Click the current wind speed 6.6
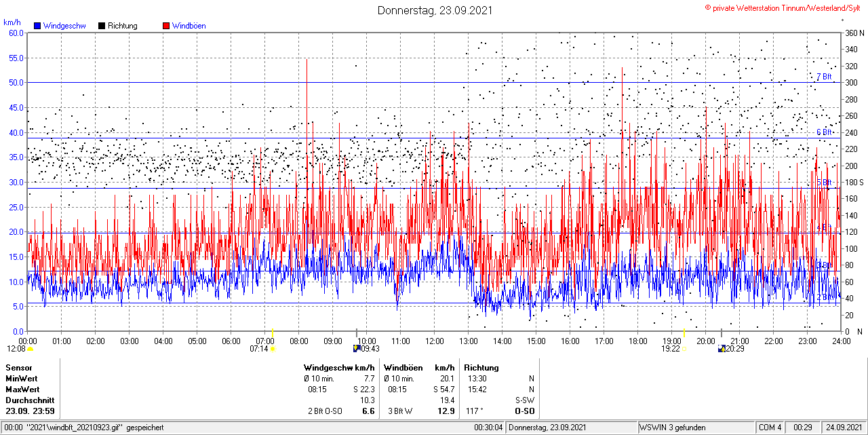 pos(369,411)
